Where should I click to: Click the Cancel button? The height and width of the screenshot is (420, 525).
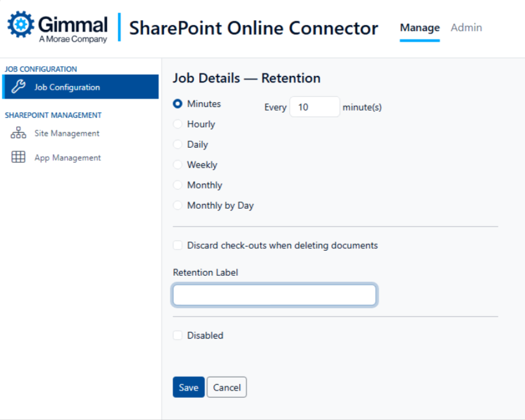(227, 387)
